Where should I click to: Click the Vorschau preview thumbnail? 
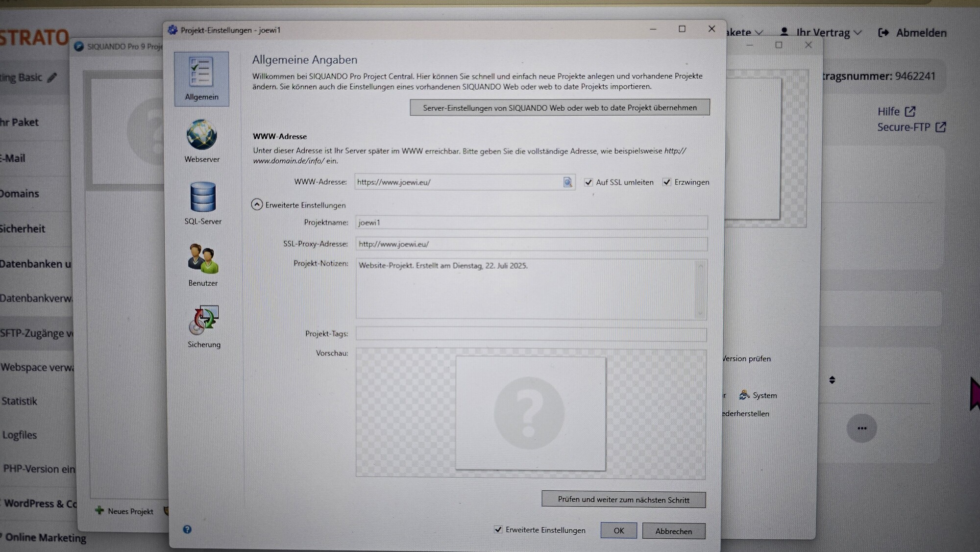(x=530, y=413)
